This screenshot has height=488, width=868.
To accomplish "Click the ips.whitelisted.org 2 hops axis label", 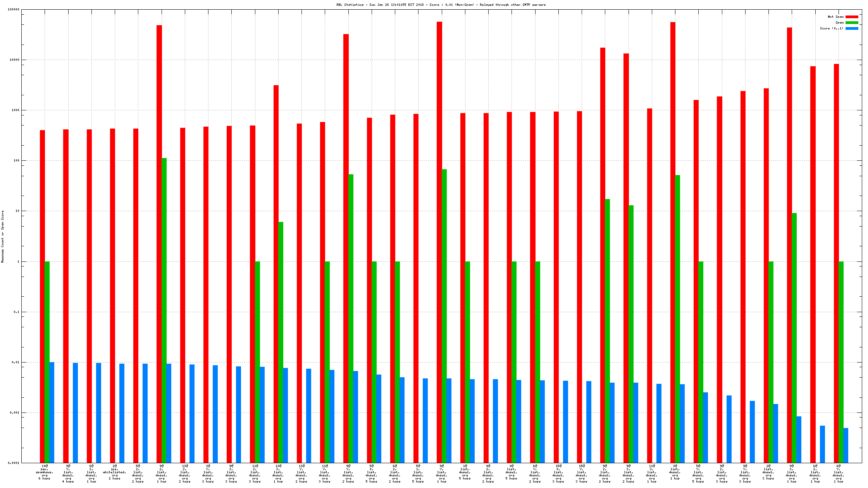I will click(x=114, y=472).
